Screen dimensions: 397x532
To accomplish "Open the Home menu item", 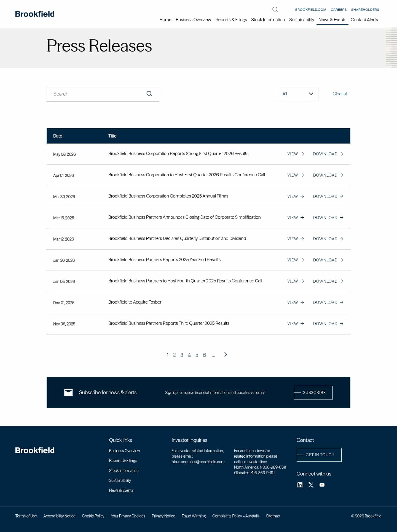I will pos(165,20).
